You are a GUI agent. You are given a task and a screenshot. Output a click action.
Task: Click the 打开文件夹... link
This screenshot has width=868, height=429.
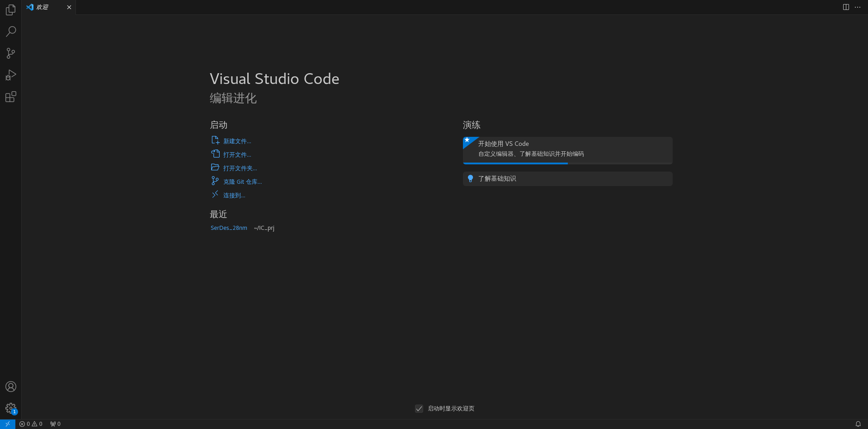[x=240, y=168]
